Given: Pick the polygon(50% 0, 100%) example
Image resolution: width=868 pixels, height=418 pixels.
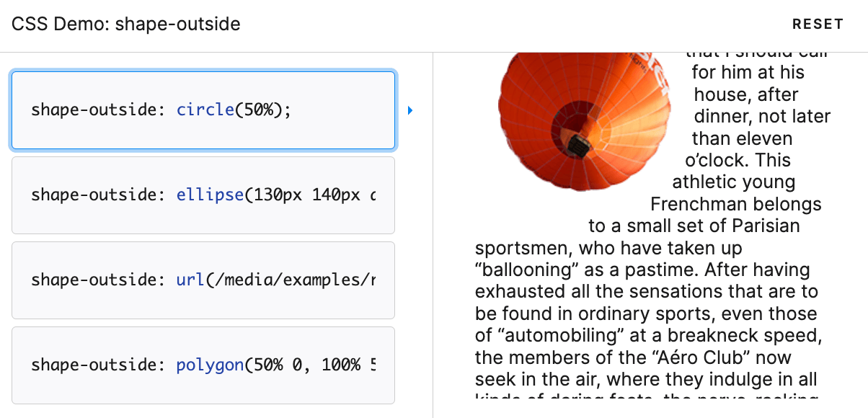Looking at the screenshot, I should tap(203, 365).
